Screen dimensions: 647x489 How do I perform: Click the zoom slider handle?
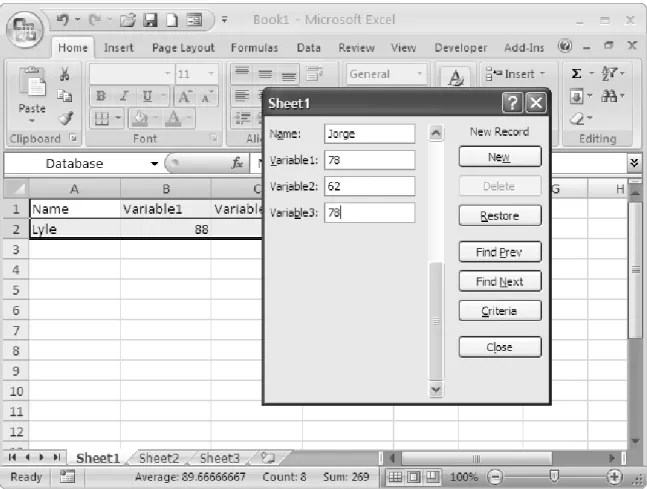coord(554,477)
